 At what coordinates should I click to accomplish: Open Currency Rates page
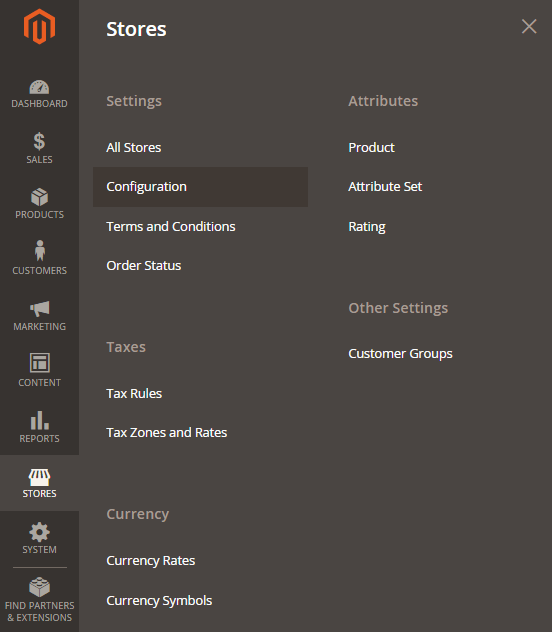click(x=151, y=561)
